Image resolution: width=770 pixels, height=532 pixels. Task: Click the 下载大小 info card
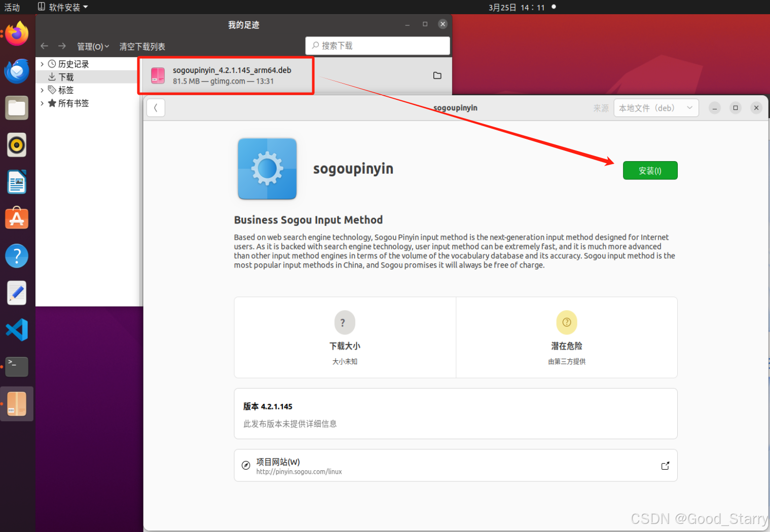click(345, 337)
